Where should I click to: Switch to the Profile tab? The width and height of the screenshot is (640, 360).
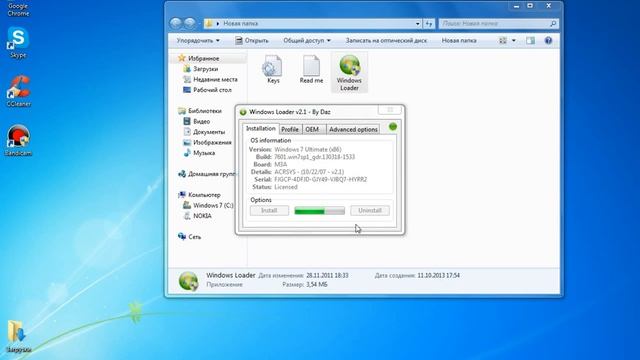pyautogui.click(x=290, y=129)
